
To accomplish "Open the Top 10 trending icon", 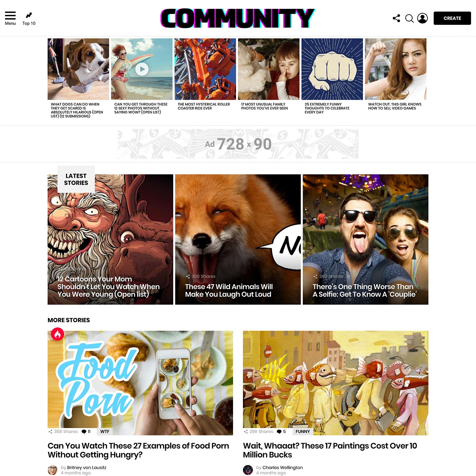I will pos(29,15).
